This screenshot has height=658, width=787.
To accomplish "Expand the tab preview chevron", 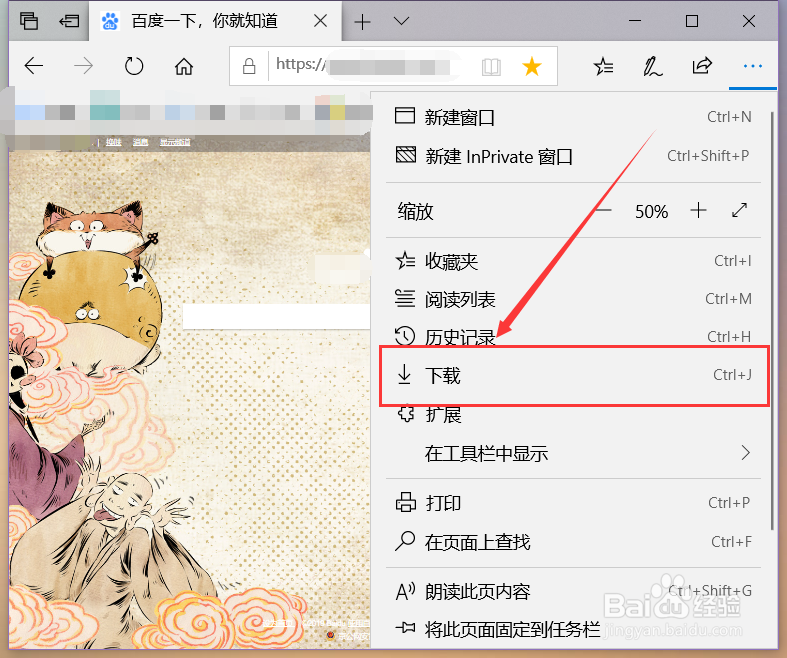I will (402, 21).
